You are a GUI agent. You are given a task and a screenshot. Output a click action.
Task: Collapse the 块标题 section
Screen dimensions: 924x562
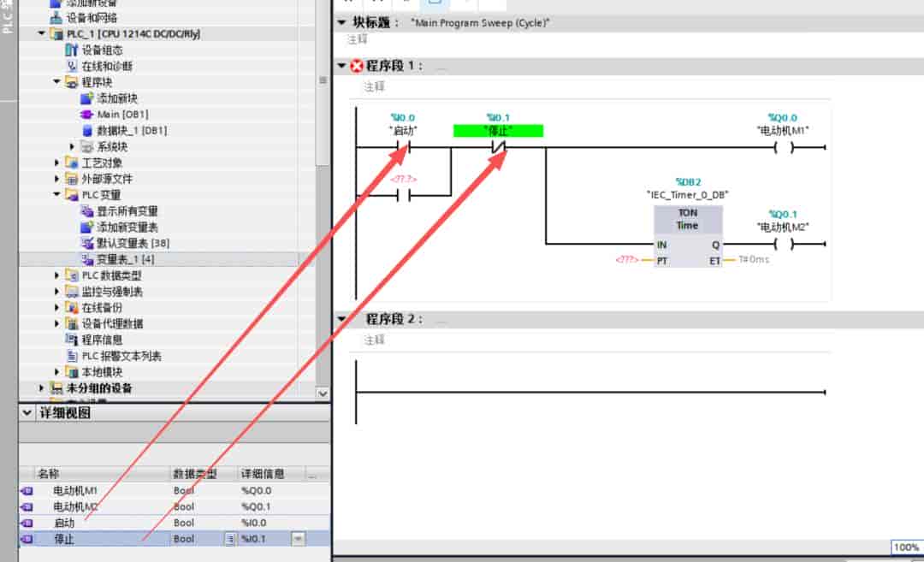click(341, 22)
